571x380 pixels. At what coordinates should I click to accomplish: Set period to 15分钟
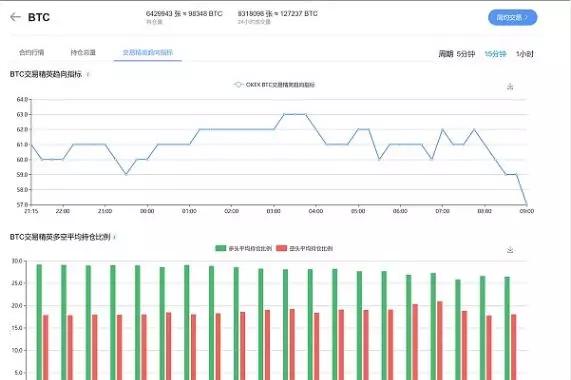click(495, 54)
